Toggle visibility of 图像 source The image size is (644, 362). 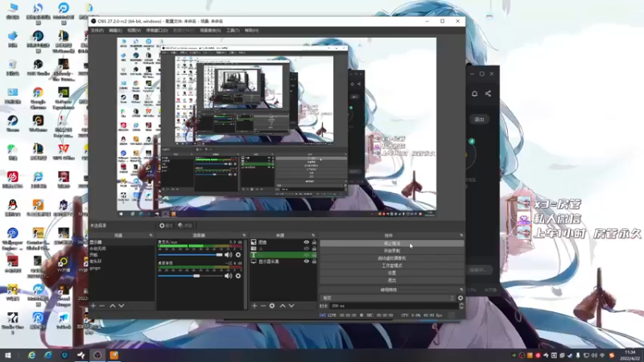pyautogui.click(x=307, y=242)
